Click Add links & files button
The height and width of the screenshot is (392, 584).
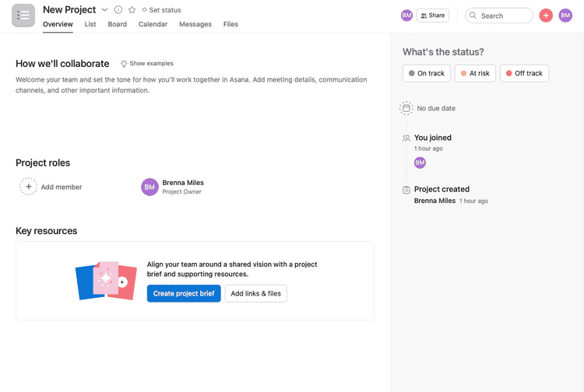pyautogui.click(x=255, y=293)
